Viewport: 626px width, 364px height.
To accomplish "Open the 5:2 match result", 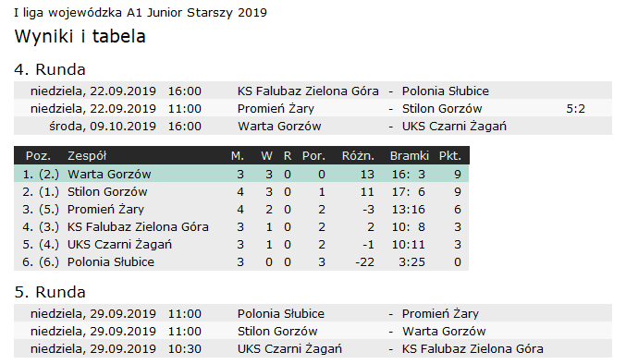I will click(x=575, y=108).
